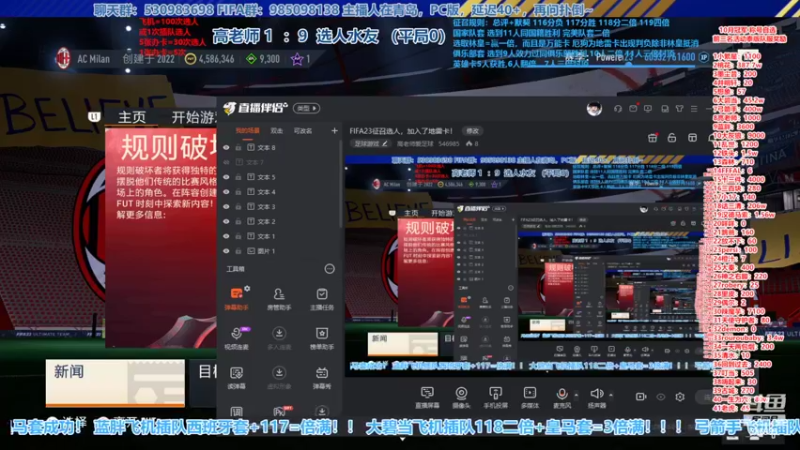Viewport: 800px width, 450px height.
Task: Change the 足球游戏 stream category
Action: 371,144
